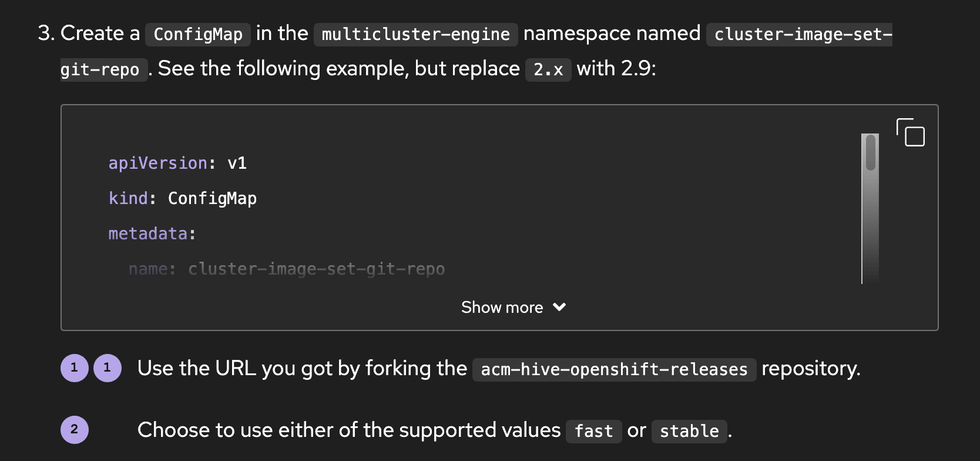
Task: Click the code block scrollbar thumb
Action: [871, 153]
